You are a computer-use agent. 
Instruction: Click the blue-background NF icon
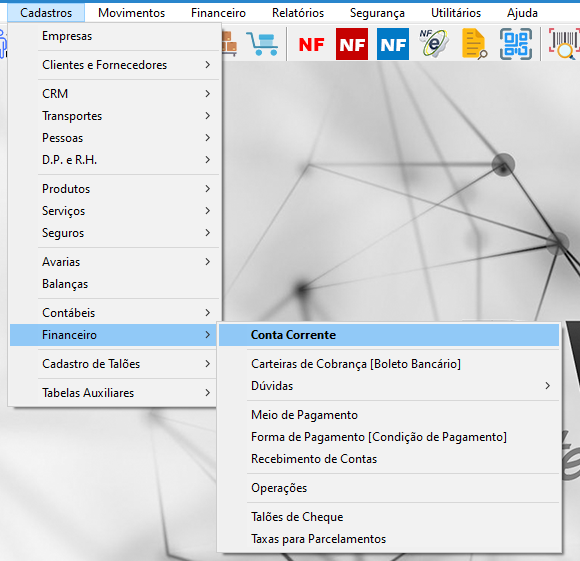tap(393, 44)
